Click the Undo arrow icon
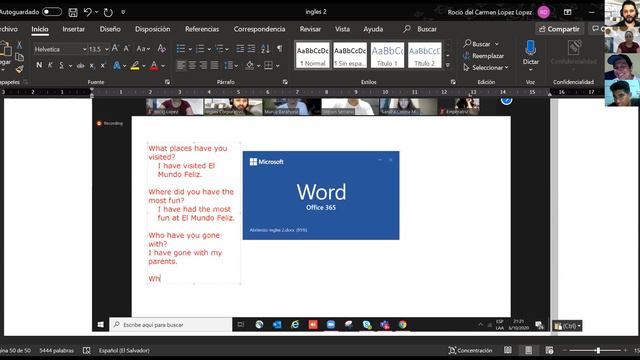This screenshot has height=360, width=640. [88, 12]
